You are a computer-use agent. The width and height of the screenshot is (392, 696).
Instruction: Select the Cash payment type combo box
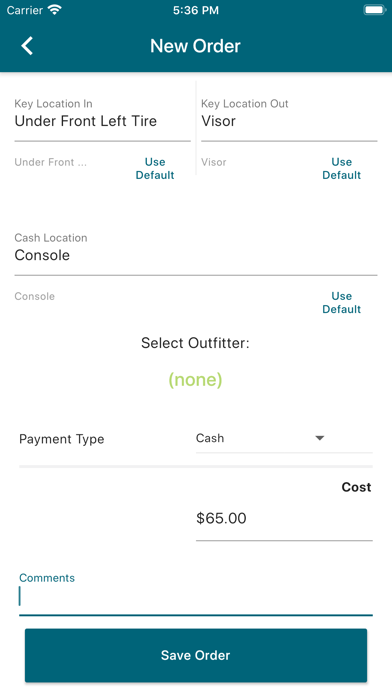284,438
